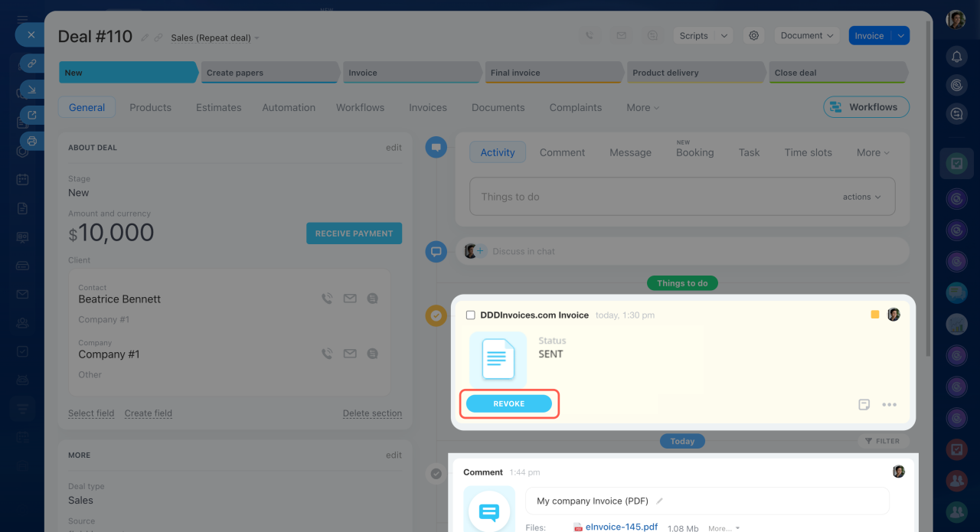The image size is (980, 532).
Task: Open the eInvoice-145.pdf file link
Action: pos(621,527)
